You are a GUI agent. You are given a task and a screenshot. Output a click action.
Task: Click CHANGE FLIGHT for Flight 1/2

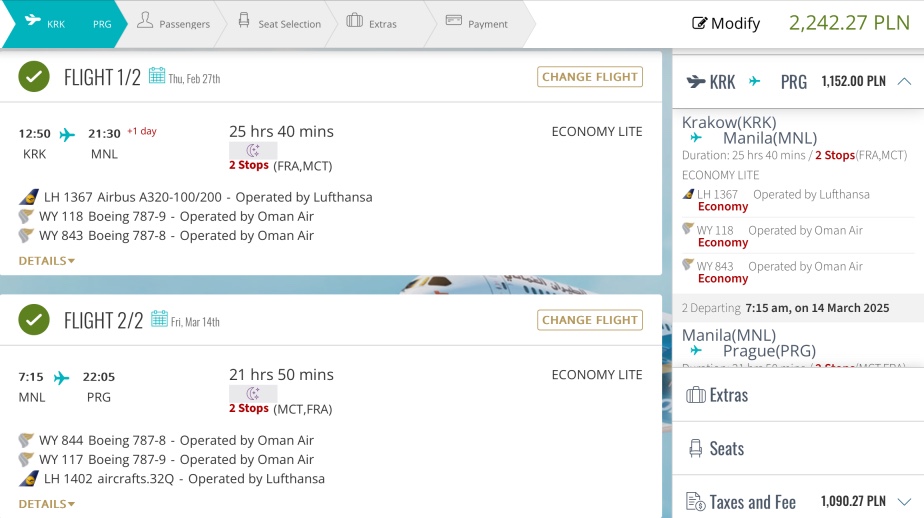point(590,77)
